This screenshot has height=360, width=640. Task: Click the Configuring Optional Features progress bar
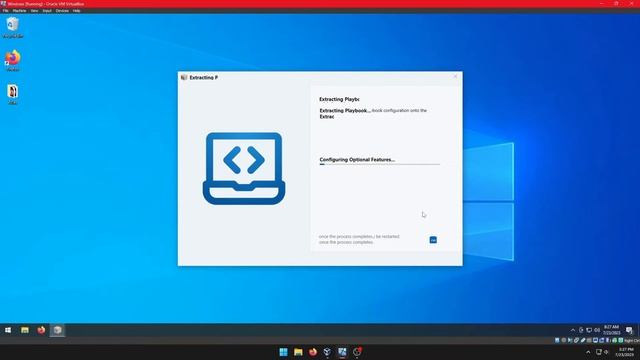click(380, 164)
